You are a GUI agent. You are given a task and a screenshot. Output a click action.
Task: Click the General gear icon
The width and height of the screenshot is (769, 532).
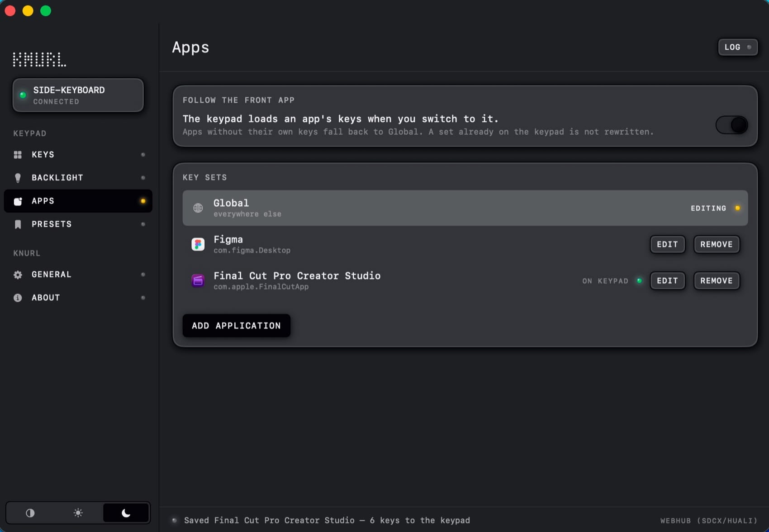pos(18,275)
